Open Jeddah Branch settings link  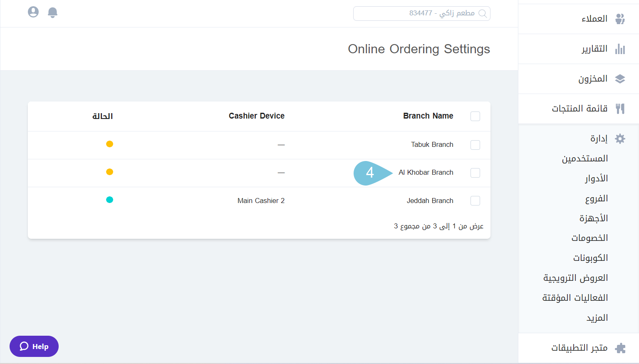[430, 201]
